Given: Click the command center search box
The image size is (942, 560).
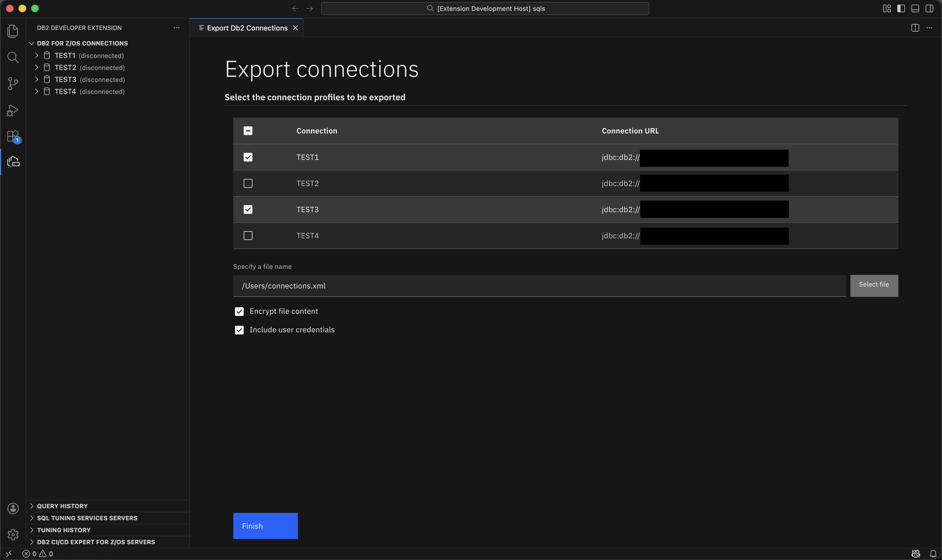Looking at the screenshot, I should (485, 8).
